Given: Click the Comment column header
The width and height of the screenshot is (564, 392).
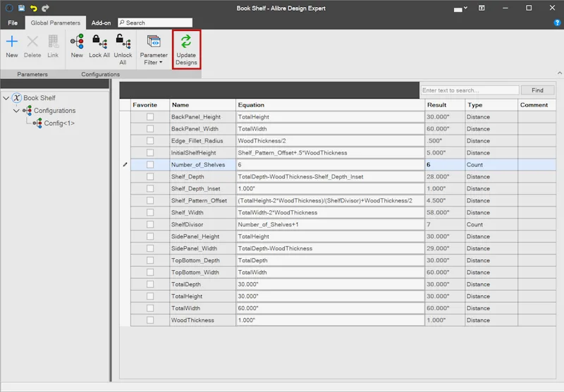Looking at the screenshot, I should [537, 105].
